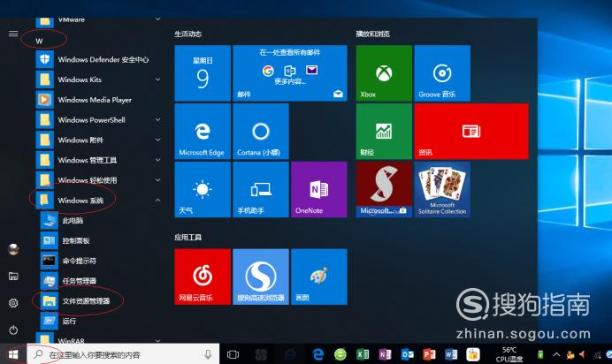Launch Microsoft Solitaire Collection tile
The height and width of the screenshot is (364, 612).
click(x=442, y=189)
